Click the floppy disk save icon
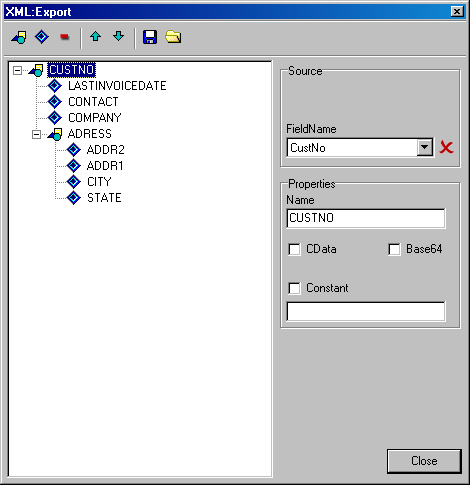This screenshot has width=470, height=485. point(150,37)
